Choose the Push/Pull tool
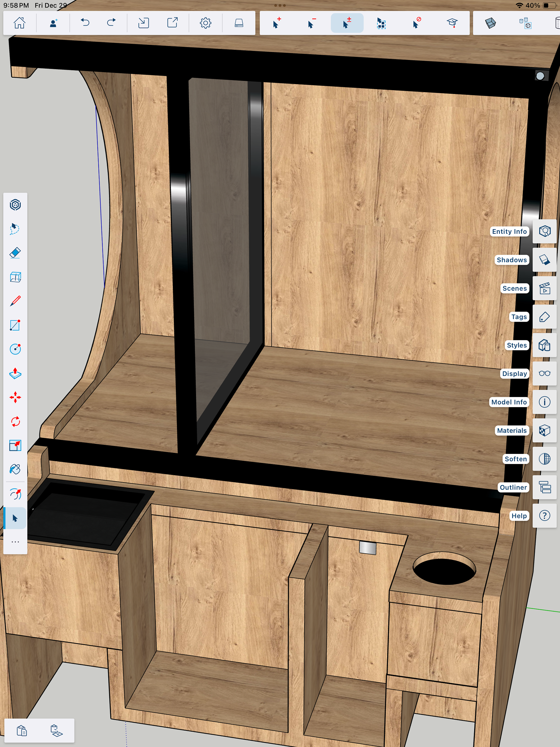This screenshot has width=560, height=747. point(15,373)
